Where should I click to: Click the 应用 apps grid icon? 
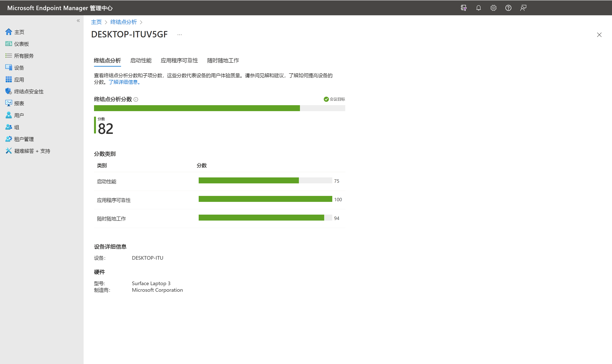[9, 79]
